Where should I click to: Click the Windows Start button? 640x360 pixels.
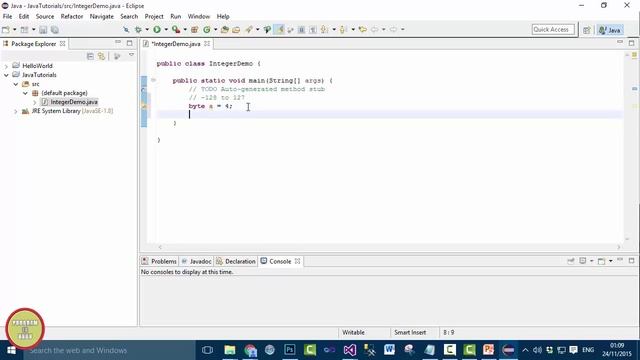[x=11, y=350]
